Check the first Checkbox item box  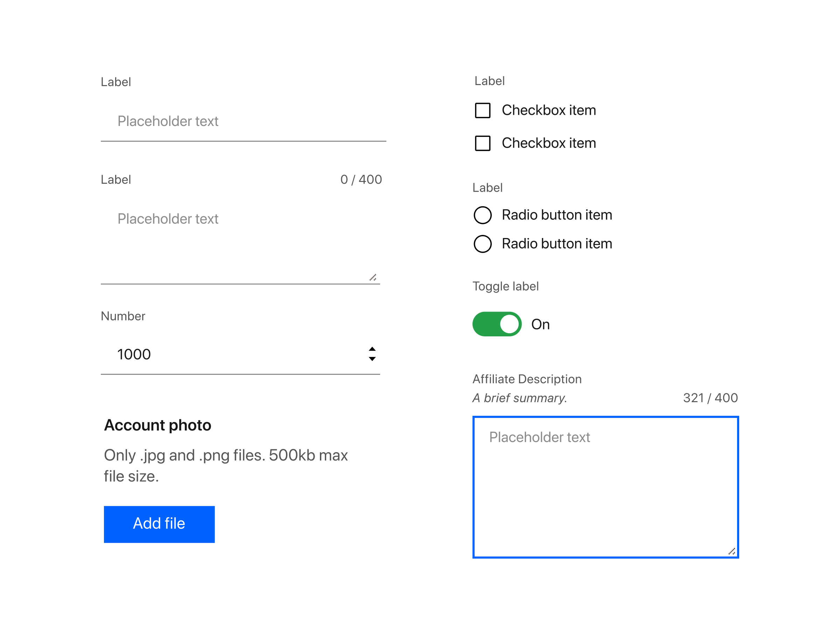483,111
